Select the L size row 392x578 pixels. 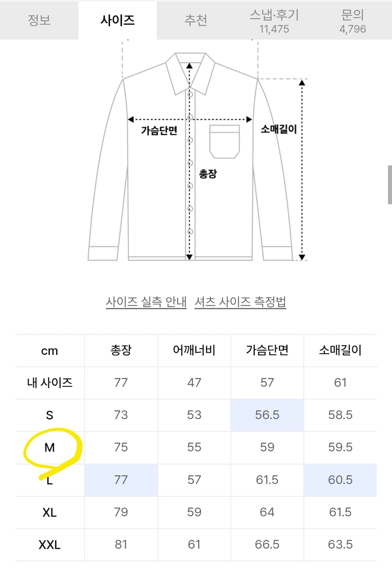coord(49,480)
